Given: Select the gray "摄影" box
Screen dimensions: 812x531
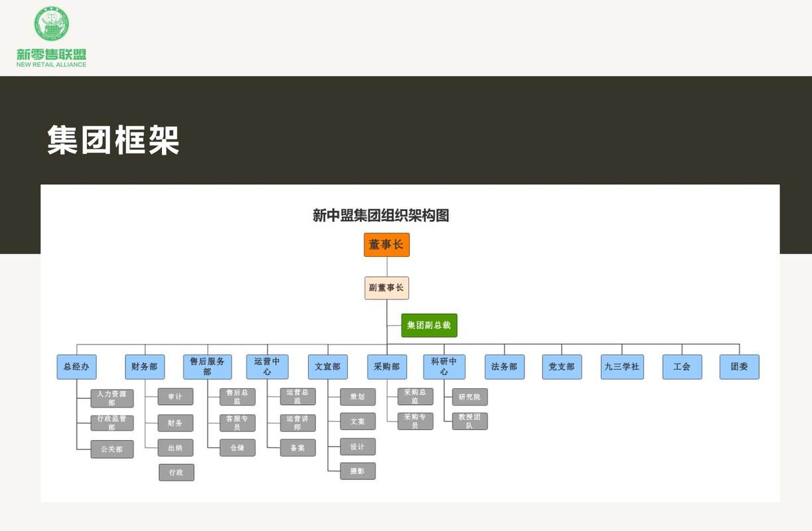Looking at the screenshot, I should coord(358,471).
